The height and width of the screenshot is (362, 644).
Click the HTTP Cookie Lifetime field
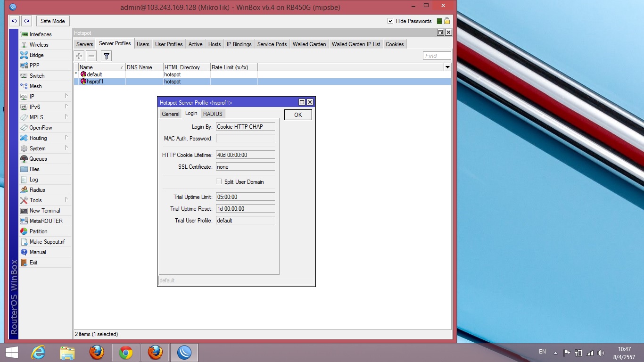245,155
